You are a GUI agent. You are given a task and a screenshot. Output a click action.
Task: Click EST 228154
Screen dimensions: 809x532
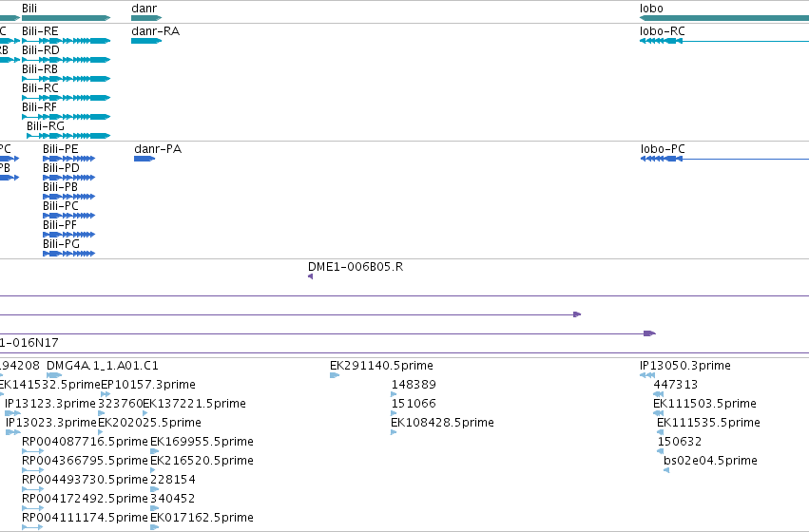154,490
